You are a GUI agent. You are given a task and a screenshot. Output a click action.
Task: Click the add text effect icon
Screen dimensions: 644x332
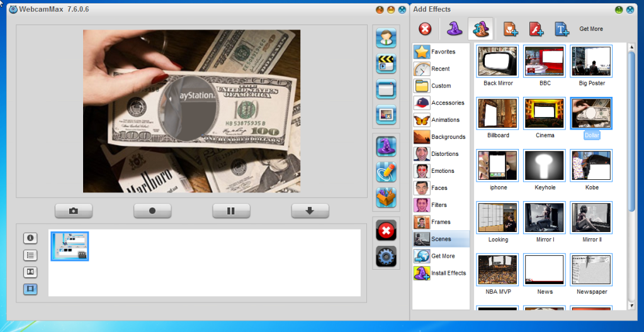[x=562, y=29]
